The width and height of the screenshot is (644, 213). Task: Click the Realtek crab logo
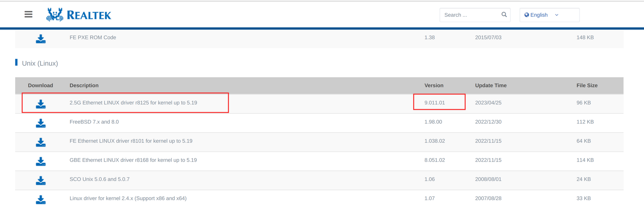[x=55, y=15]
